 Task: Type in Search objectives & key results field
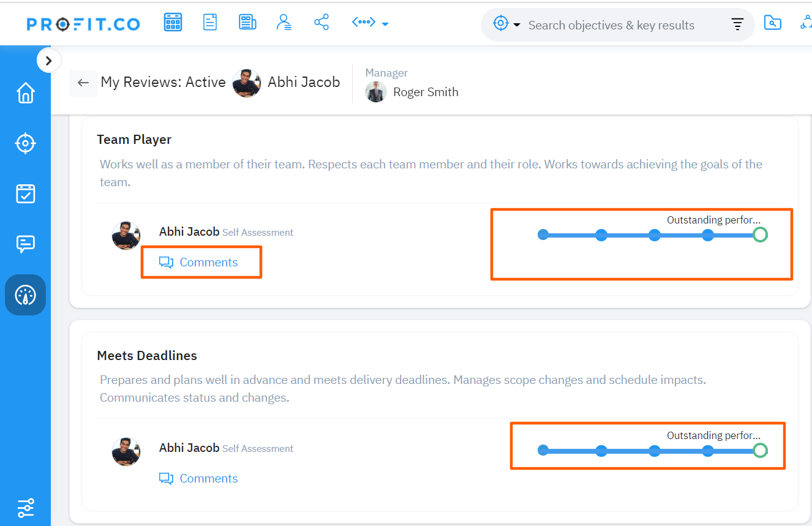point(611,25)
